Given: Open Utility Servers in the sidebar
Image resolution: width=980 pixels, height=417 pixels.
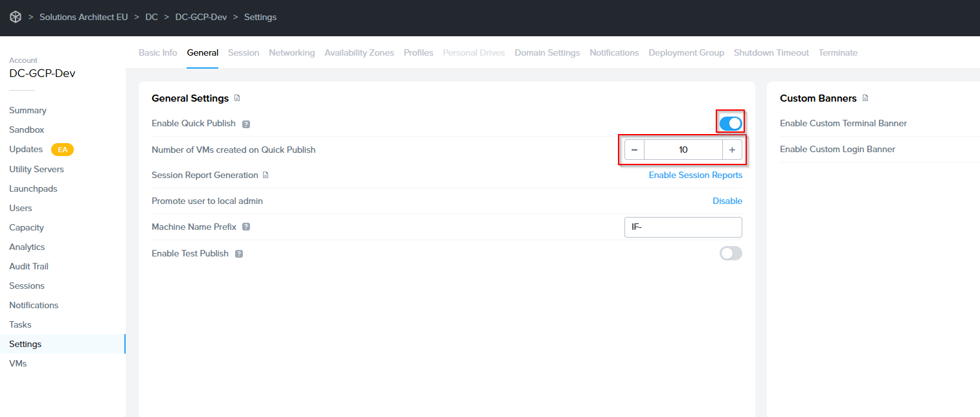Looking at the screenshot, I should [36, 169].
